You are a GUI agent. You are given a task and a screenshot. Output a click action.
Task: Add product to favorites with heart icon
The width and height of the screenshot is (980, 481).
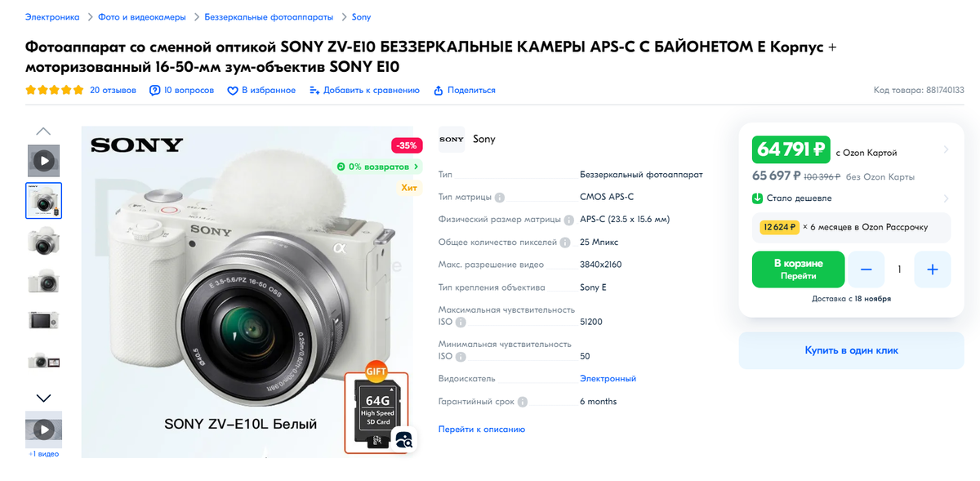[x=232, y=91]
